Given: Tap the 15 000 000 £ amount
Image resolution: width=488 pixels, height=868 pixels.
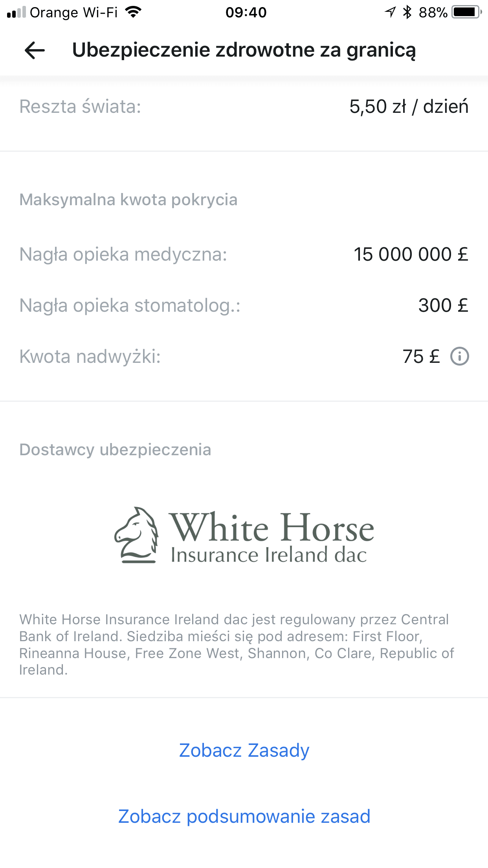Looking at the screenshot, I should coord(411,254).
